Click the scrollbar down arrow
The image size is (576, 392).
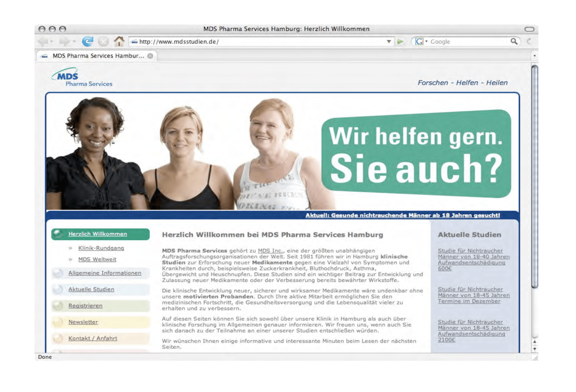click(x=534, y=349)
